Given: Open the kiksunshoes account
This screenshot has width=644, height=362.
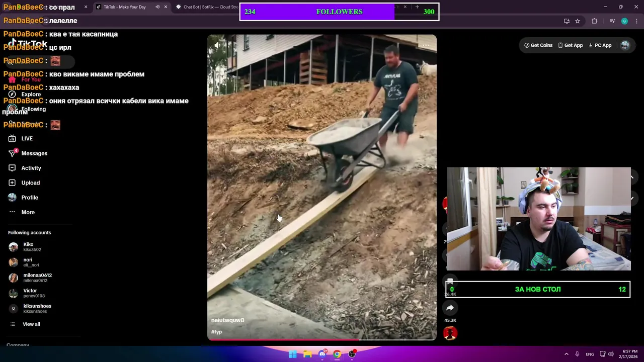Looking at the screenshot, I should [x=30, y=308].
